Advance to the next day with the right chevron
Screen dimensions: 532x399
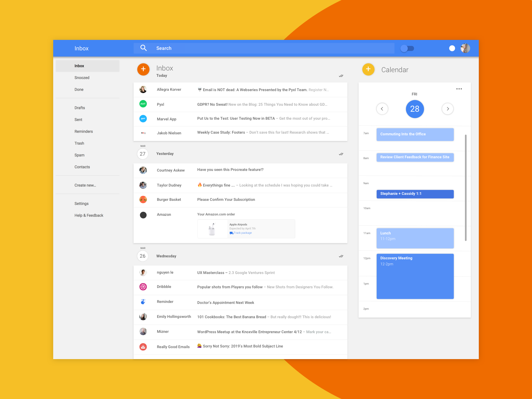point(448,109)
